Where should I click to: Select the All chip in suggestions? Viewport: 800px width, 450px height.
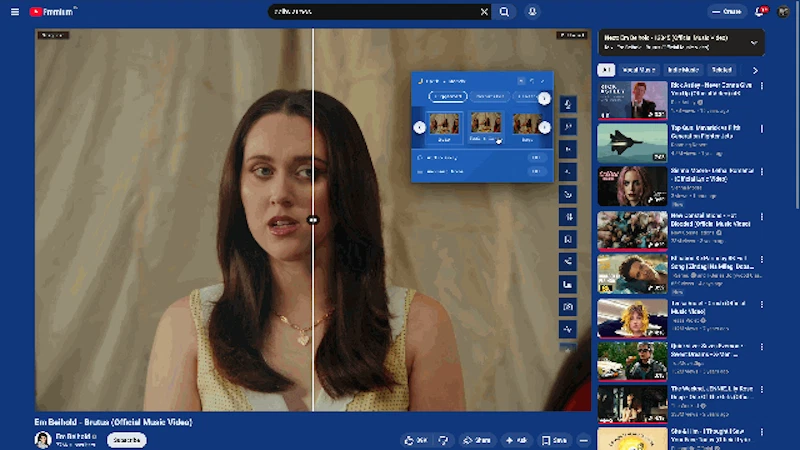[x=606, y=70]
